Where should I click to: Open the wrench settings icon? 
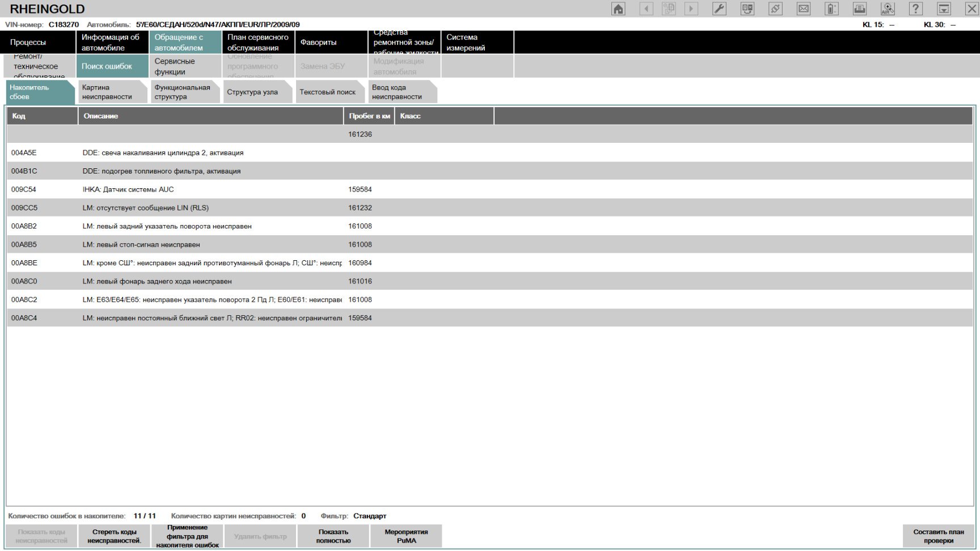[719, 9]
